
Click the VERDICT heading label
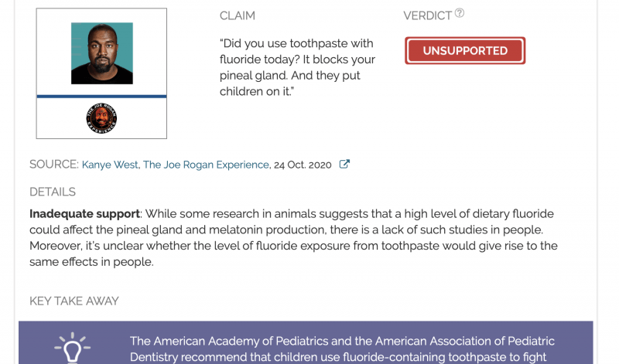click(x=428, y=15)
